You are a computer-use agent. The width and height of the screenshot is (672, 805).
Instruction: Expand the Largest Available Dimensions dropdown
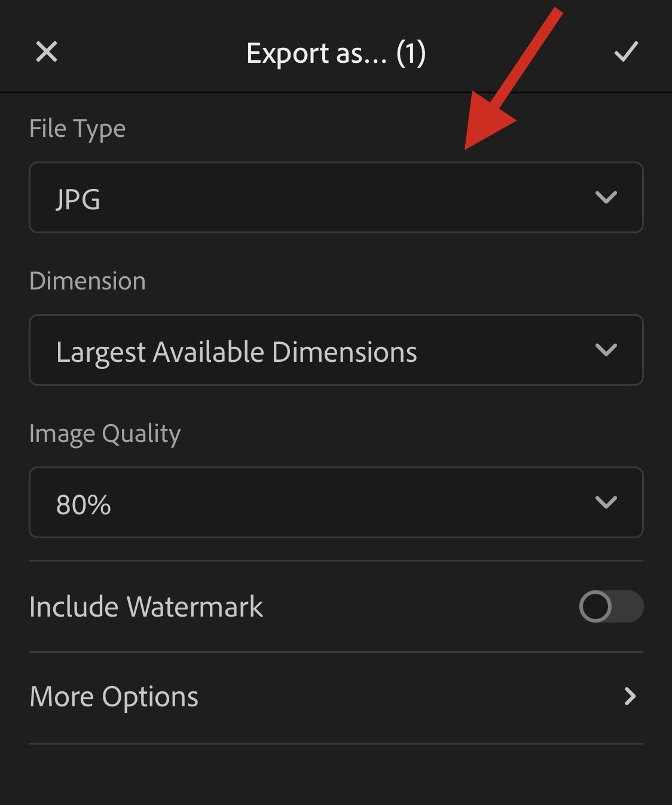335,350
